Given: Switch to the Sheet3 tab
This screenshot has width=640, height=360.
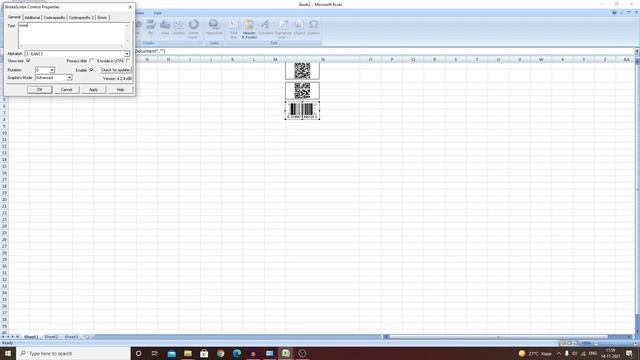Looking at the screenshot, I should click(x=71, y=337).
